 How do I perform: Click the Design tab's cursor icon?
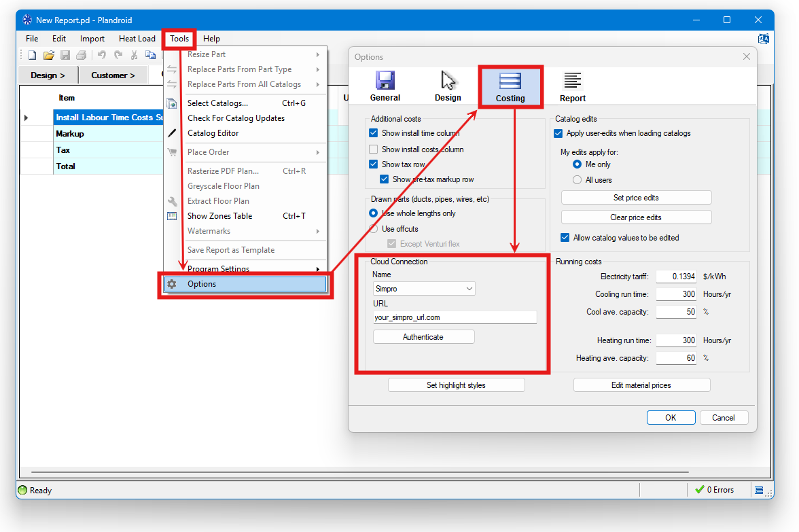(x=448, y=79)
